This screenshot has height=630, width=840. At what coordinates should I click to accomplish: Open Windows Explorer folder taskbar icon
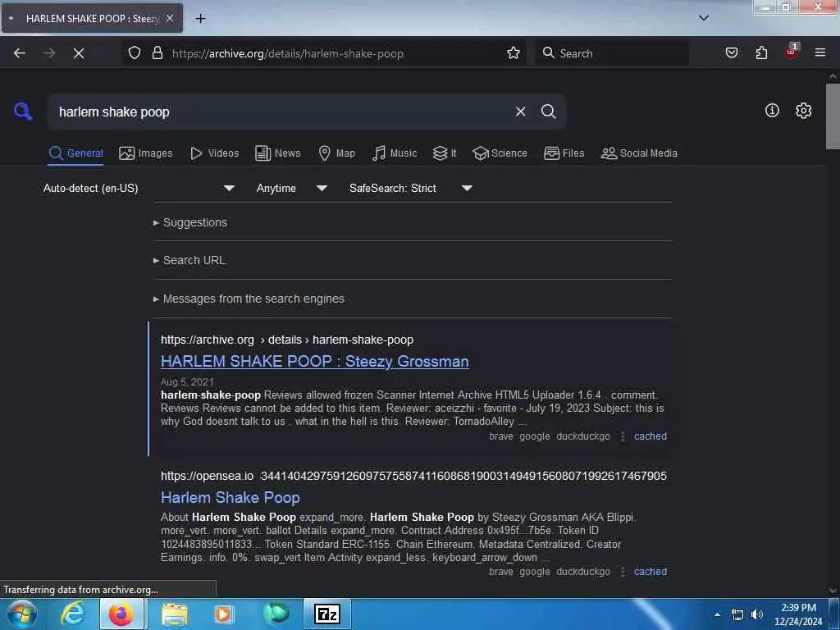pyautogui.click(x=175, y=614)
